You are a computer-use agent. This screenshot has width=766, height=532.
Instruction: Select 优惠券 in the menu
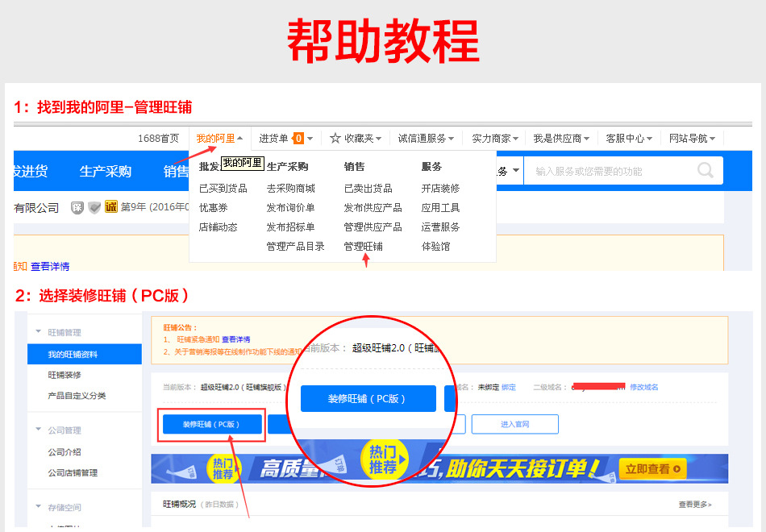(x=213, y=208)
